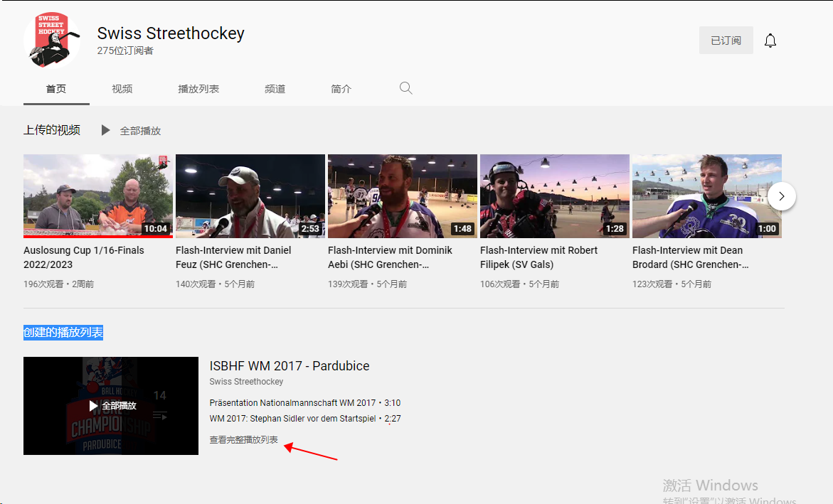833x504 pixels.
Task: Open the 简介 tab
Action: [341, 89]
